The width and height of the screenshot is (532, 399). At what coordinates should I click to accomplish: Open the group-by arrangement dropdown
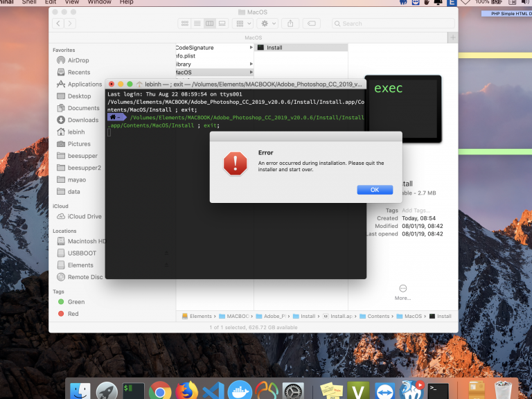(x=243, y=24)
